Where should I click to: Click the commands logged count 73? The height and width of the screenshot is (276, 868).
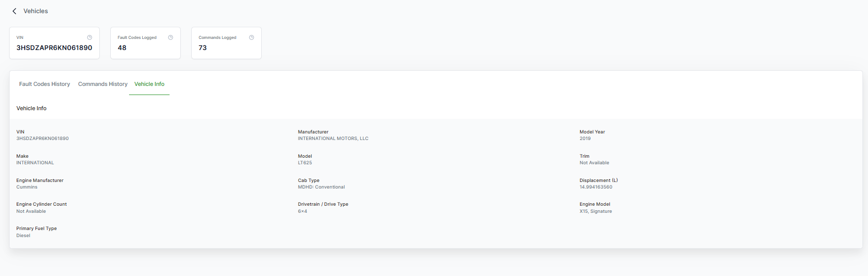pos(202,48)
